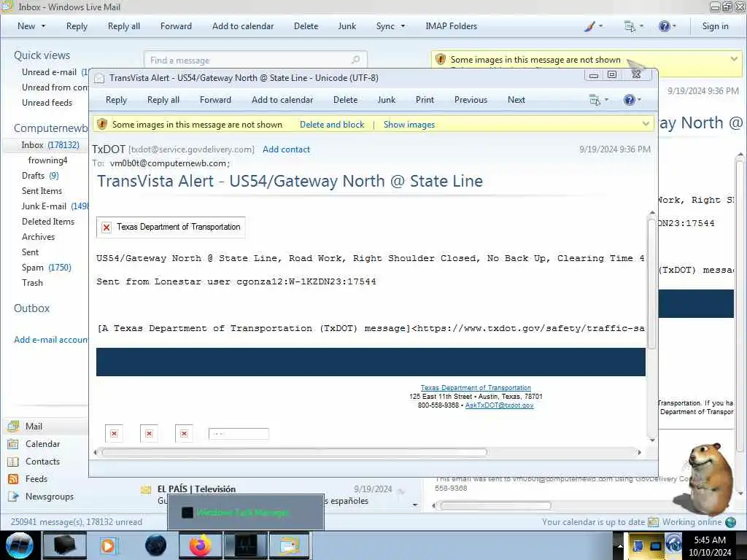The image size is (747, 560).
Task: Open the Mail section icon
Action: 13,426
